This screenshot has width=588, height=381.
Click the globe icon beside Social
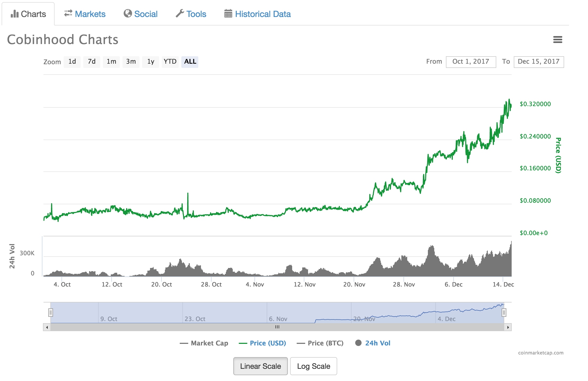[x=128, y=13]
